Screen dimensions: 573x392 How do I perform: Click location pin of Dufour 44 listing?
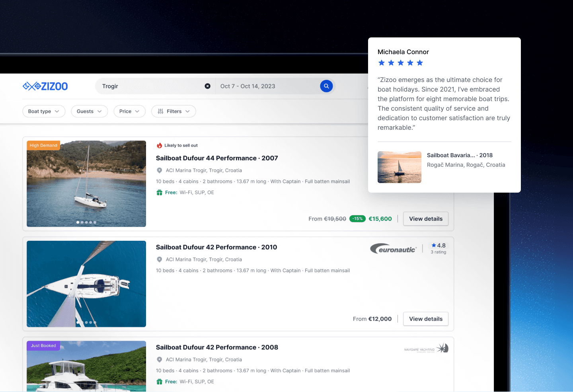click(x=159, y=170)
